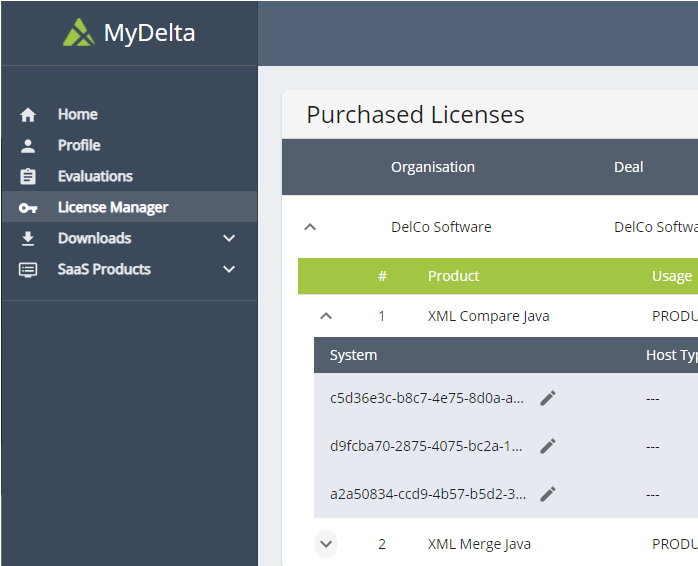The width and height of the screenshot is (698, 566).
Task: Open the Profile page link
Action: (x=79, y=146)
